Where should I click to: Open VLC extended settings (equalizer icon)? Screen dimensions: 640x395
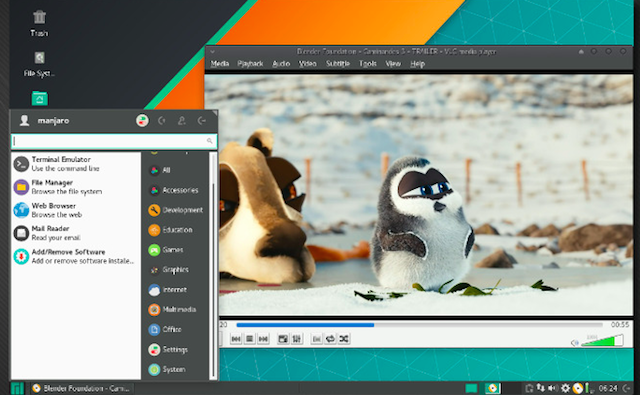point(297,339)
